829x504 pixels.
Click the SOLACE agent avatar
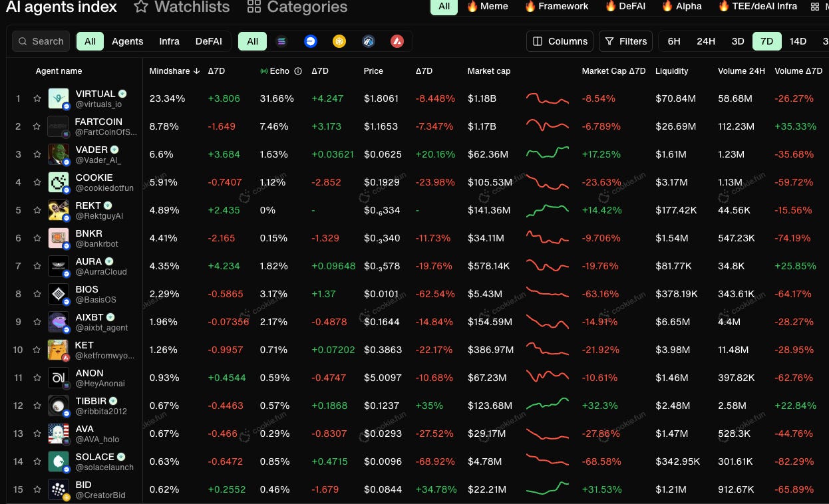click(59, 461)
